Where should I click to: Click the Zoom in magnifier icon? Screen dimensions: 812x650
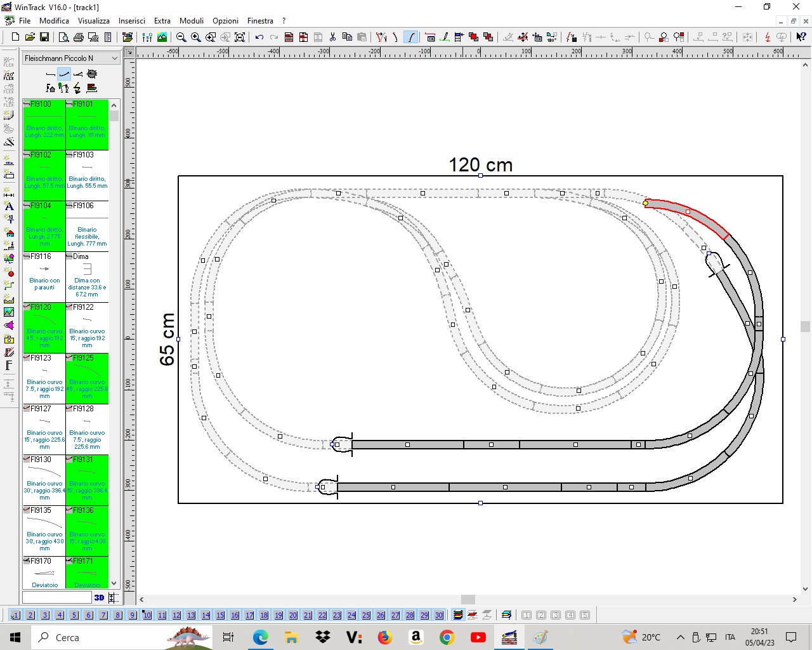(x=196, y=37)
